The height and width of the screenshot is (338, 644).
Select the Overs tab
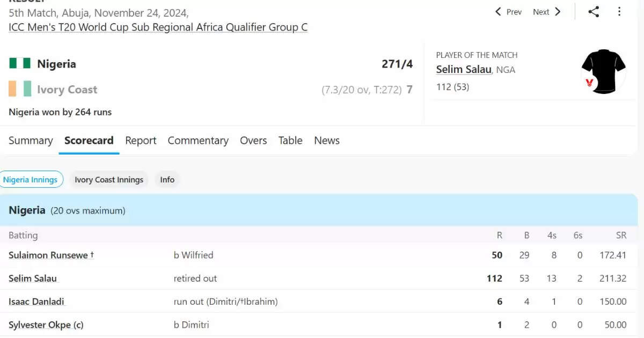click(x=253, y=141)
